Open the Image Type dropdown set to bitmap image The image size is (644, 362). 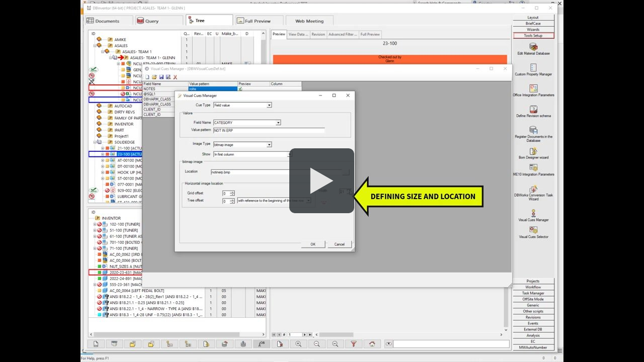point(269,144)
